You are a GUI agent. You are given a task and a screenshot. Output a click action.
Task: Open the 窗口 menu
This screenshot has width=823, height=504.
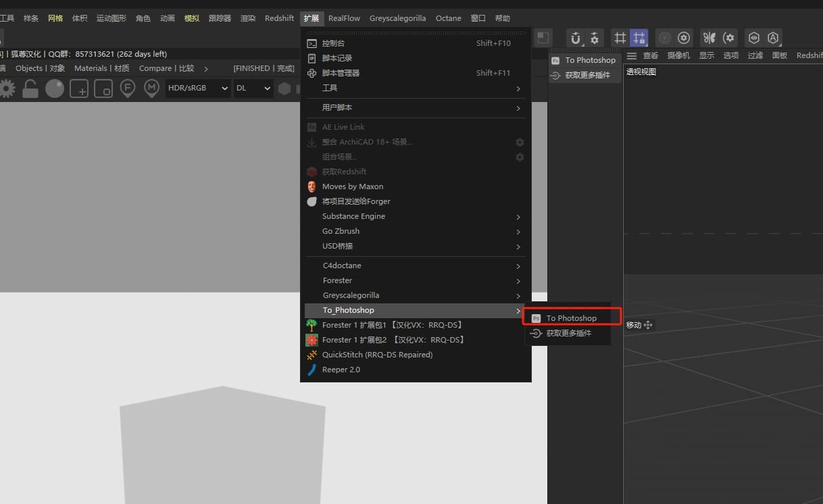tap(478, 18)
